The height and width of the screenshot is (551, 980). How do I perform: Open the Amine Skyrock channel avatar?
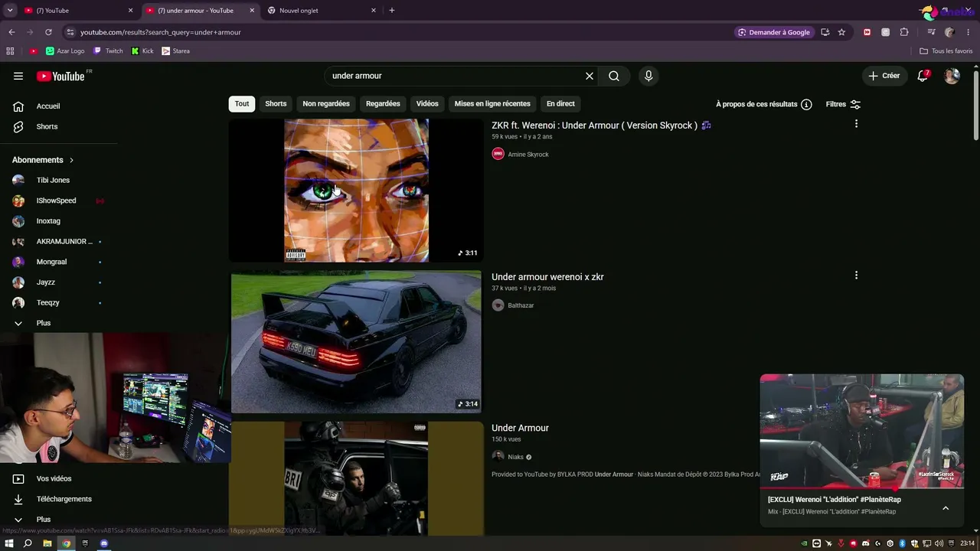(498, 154)
